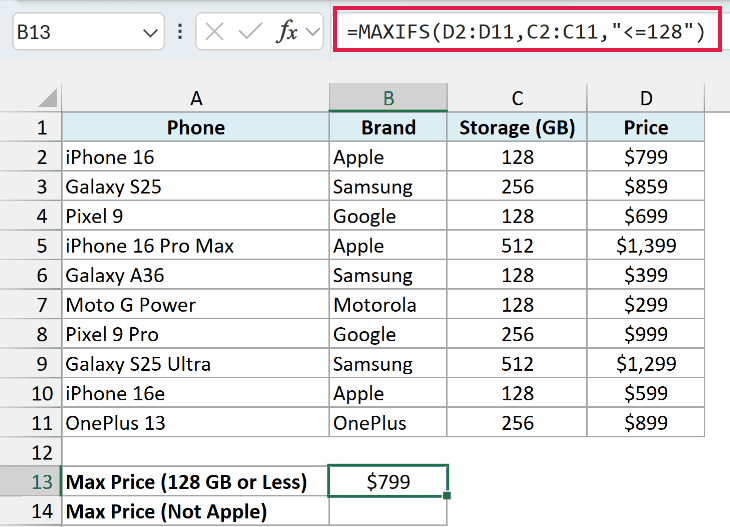Select the cell iPhone 16

(196, 157)
